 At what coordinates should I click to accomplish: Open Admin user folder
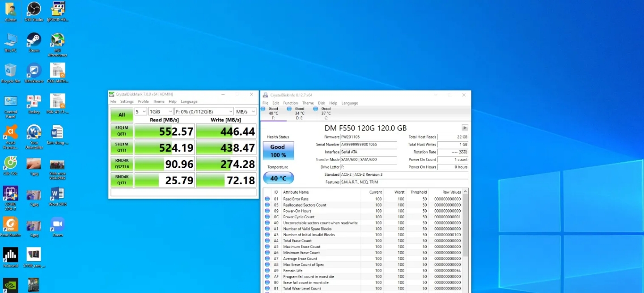click(11, 12)
